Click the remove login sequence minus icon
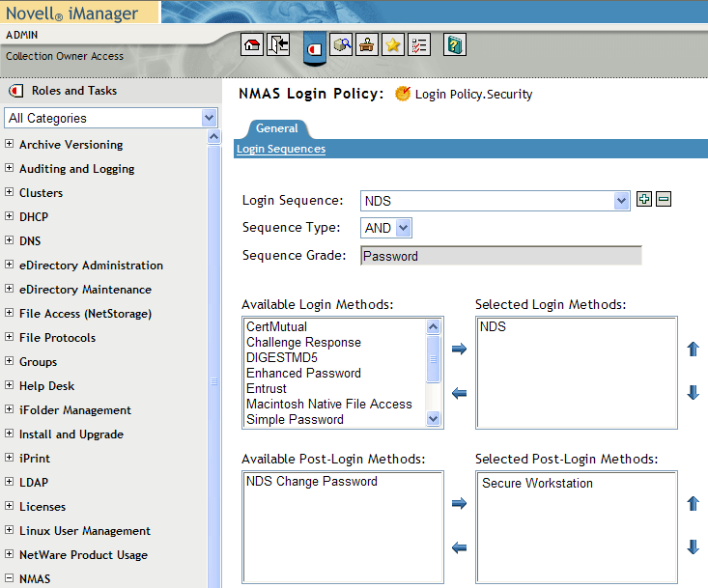This screenshot has height=588, width=708. [664, 199]
